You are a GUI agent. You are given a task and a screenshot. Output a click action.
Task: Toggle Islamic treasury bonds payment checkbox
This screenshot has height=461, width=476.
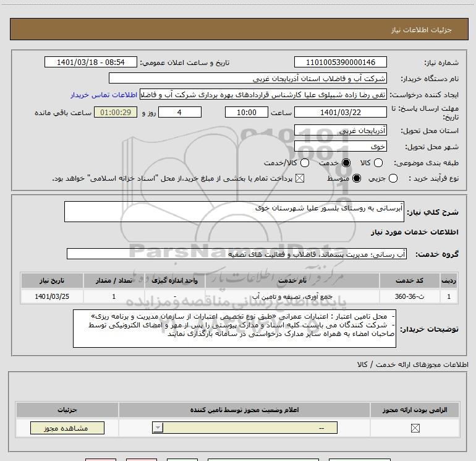(x=300, y=178)
